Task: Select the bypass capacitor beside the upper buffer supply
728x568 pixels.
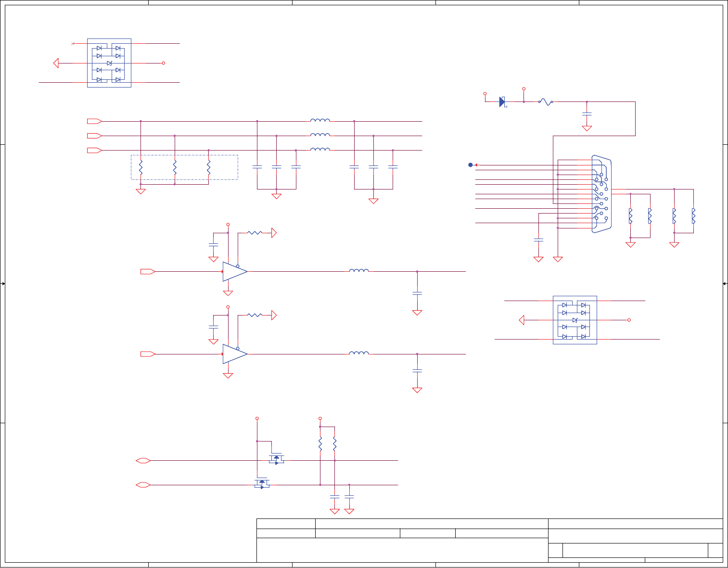Action: click(x=213, y=245)
